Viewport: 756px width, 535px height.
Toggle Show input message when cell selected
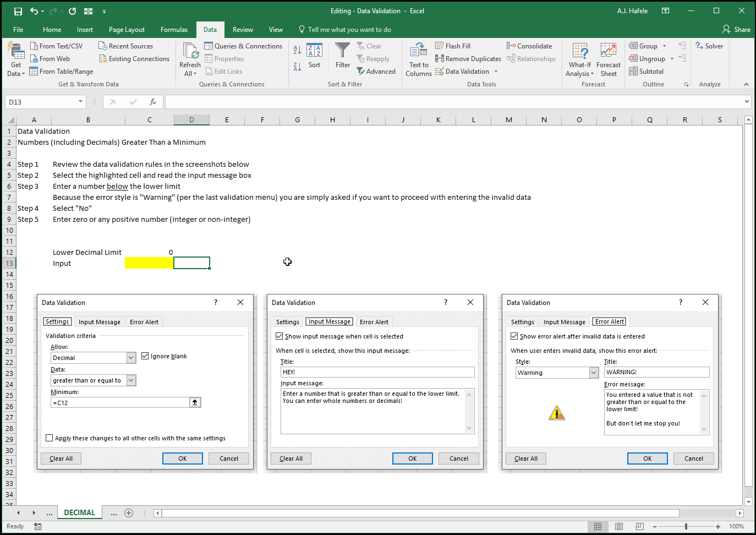tap(280, 336)
